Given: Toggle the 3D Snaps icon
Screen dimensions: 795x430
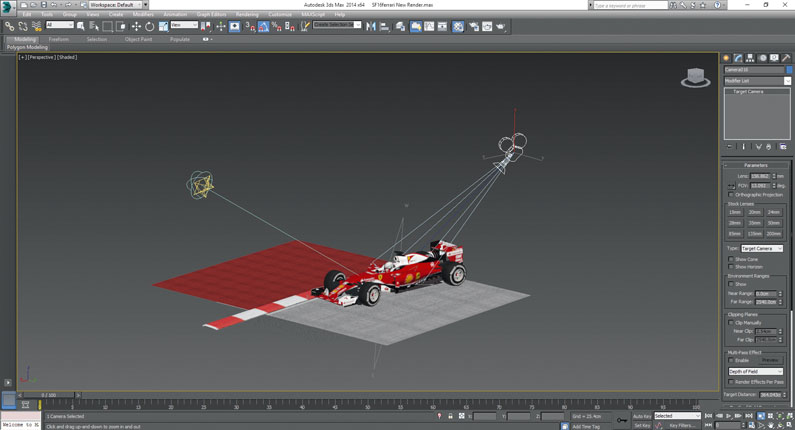Looking at the screenshot, I should [250, 26].
